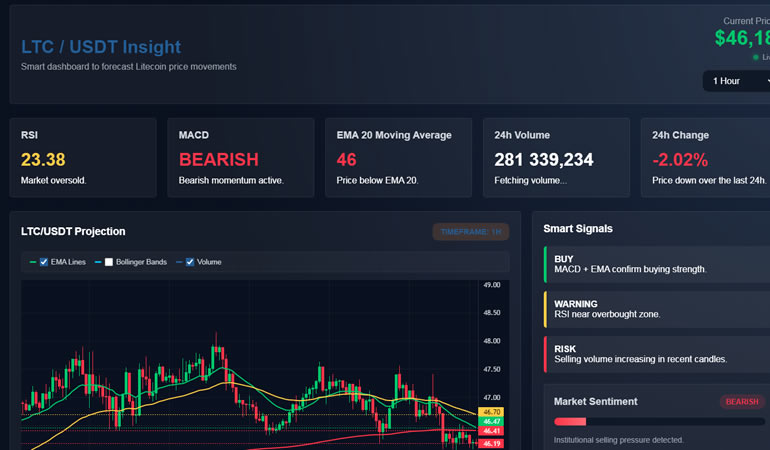The image size is (770, 450).
Task: Click the TIMEFRAME: 1H badge
Action: [x=470, y=232]
